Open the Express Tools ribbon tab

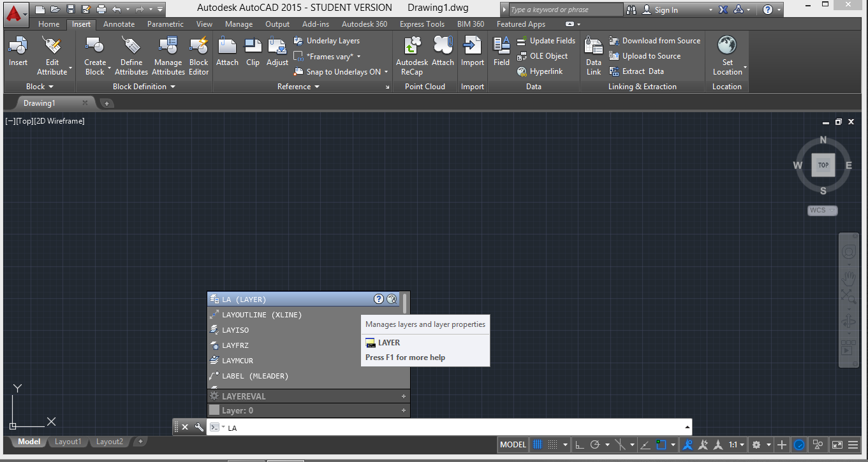(x=422, y=24)
